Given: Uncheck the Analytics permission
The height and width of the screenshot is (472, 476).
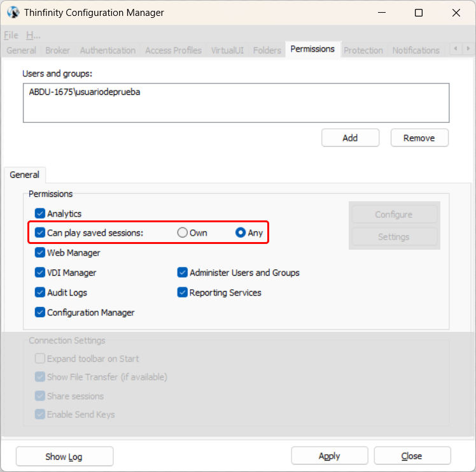Looking at the screenshot, I should click(x=39, y=213).
